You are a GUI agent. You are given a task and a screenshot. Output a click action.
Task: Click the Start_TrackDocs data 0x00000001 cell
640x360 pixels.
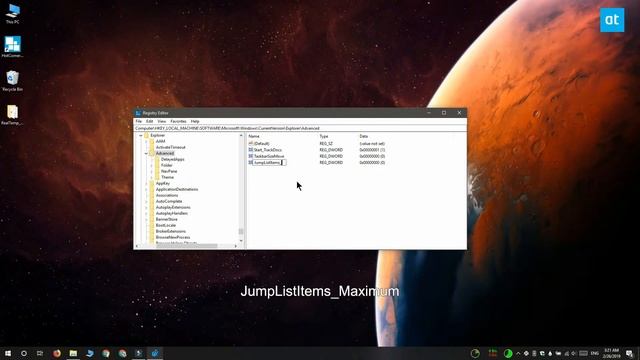372,150
